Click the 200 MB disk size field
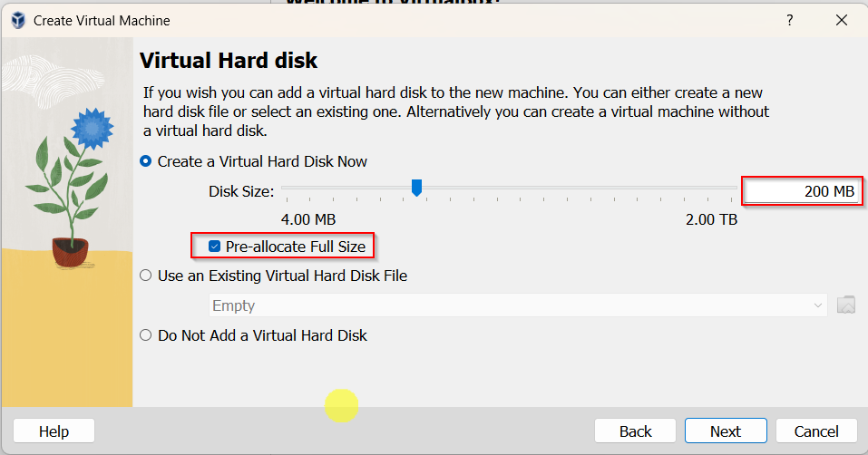Viewport: 868px width, 455px height. coord(801,191)
